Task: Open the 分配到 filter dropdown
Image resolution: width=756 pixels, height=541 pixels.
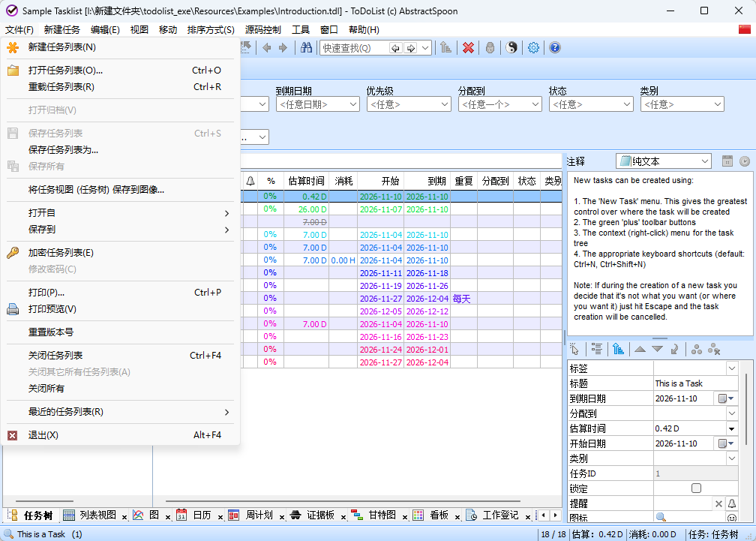Action: 500,104
